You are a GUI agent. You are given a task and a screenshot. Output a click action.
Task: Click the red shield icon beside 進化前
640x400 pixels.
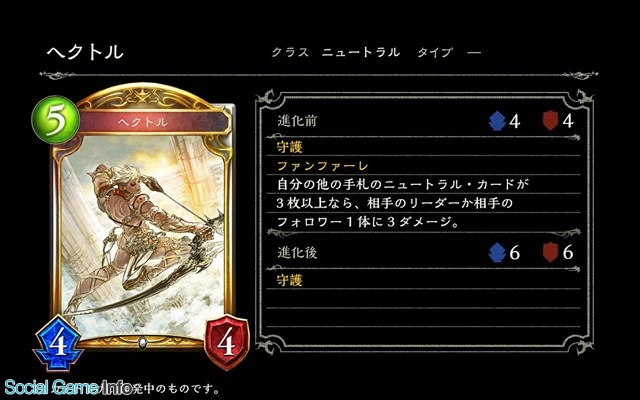click(550, 121)
